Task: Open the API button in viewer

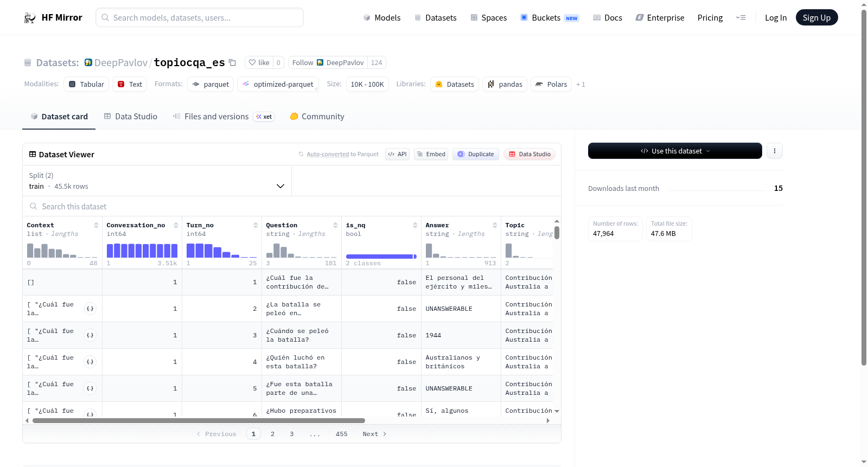Action: click(397, 154)
